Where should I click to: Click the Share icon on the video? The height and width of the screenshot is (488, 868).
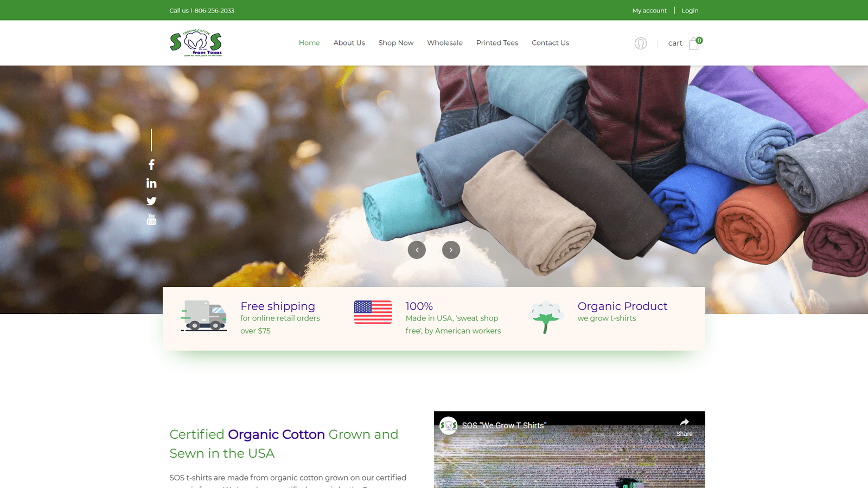[x=684, y=422]
